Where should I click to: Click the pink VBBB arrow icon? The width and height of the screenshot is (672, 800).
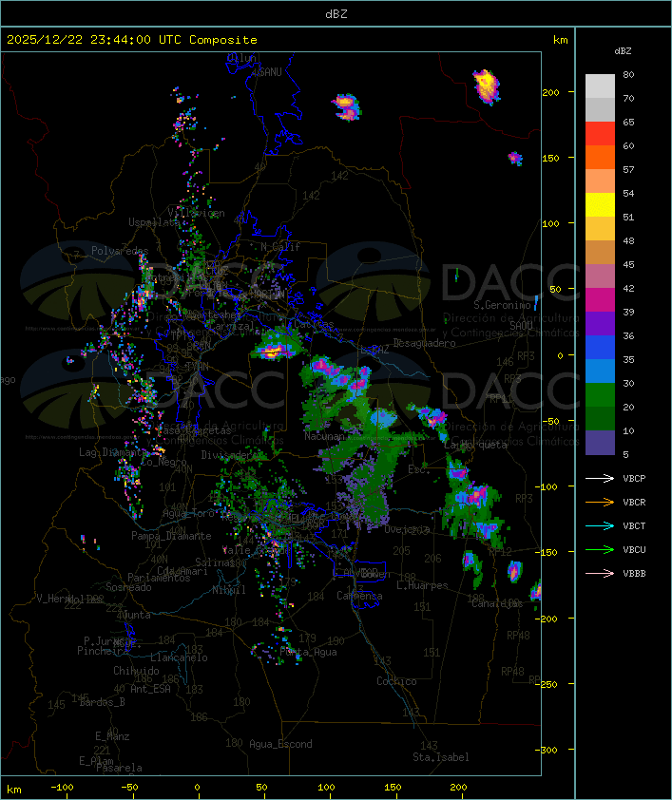tap(600, 574)
